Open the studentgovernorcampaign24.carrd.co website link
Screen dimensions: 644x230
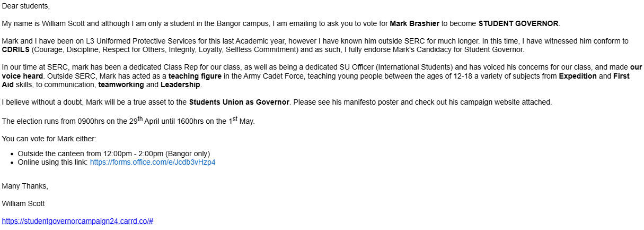click(x=77, y=220)
